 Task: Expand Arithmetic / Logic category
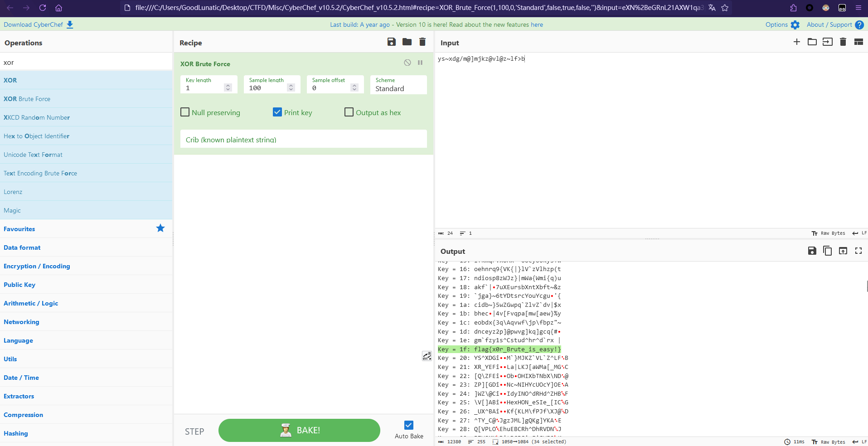click(x=86, y=303)
